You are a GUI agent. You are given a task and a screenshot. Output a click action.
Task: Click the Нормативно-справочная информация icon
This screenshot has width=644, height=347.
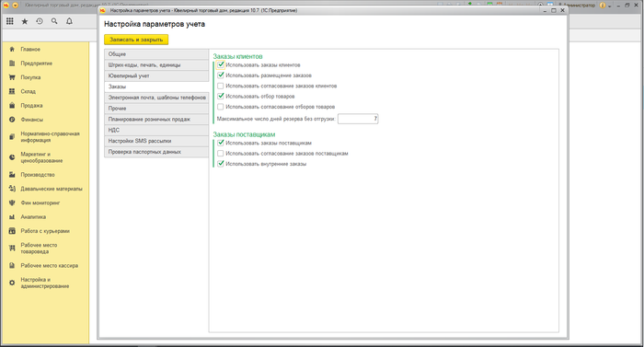pos(12,137)
